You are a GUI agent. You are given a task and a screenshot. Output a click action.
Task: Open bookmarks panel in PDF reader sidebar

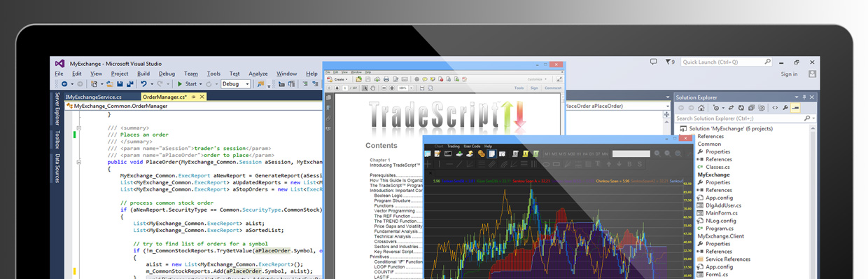tap(328, 108)
